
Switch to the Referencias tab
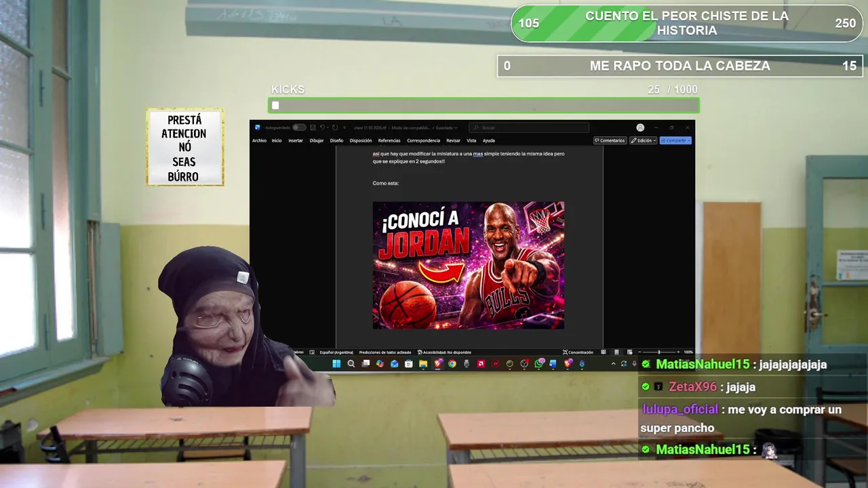tap(389, 140)
